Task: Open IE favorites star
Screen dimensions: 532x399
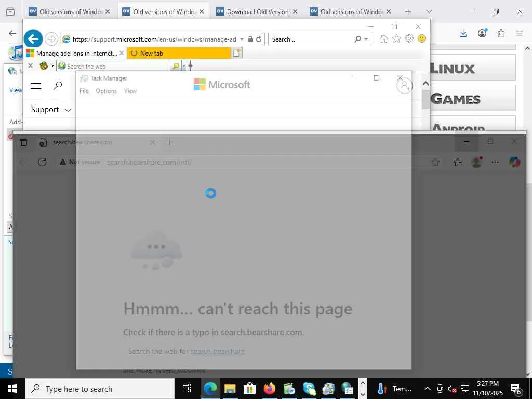Action: 396,38
